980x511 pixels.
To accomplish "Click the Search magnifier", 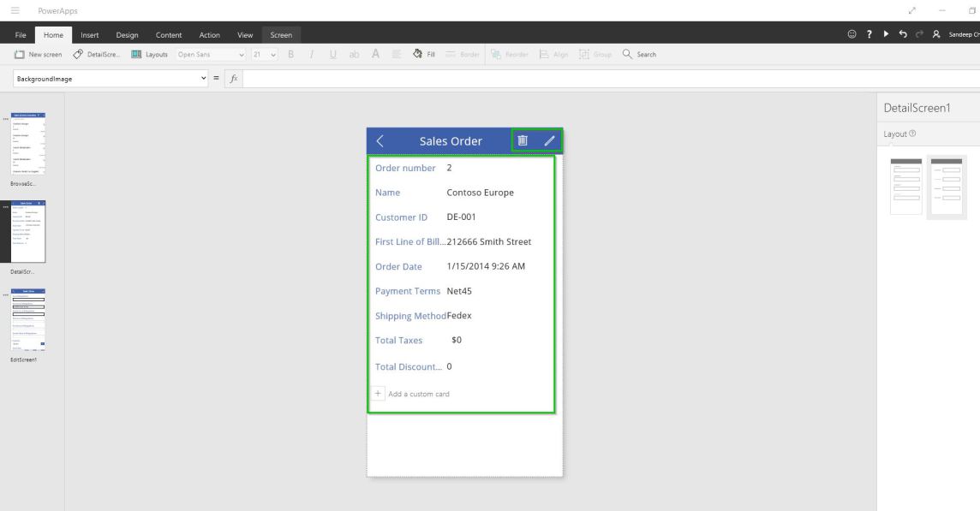I will click(639, 54).
